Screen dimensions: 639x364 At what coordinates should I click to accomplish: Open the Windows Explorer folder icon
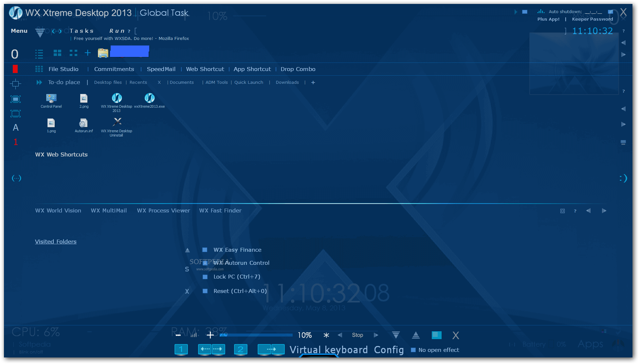pyautogui.click(x=103, y=53)
